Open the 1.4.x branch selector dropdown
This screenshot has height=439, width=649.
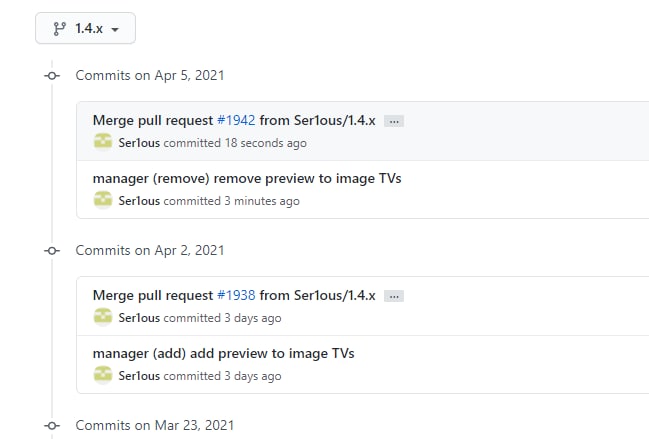[x=85, y=28]
